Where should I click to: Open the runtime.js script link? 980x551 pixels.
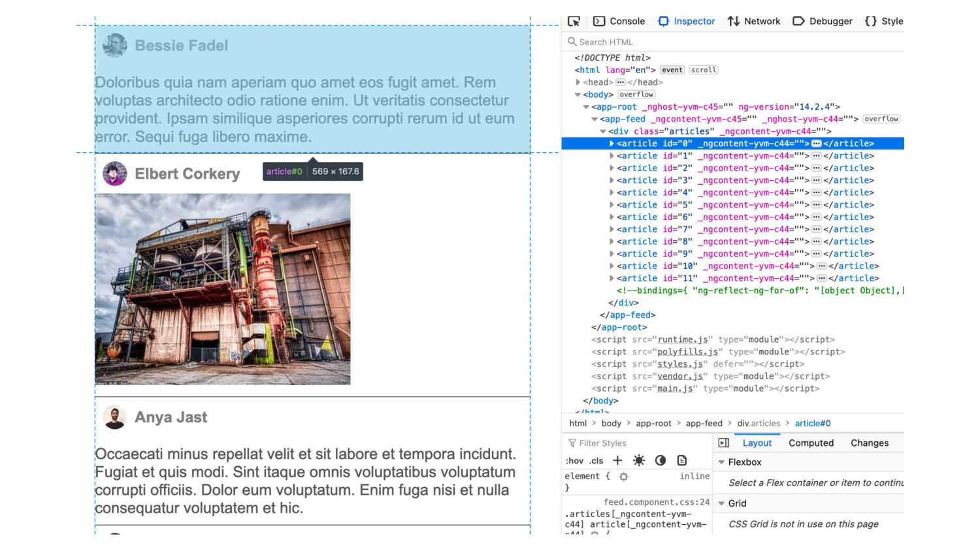(683, 339)
